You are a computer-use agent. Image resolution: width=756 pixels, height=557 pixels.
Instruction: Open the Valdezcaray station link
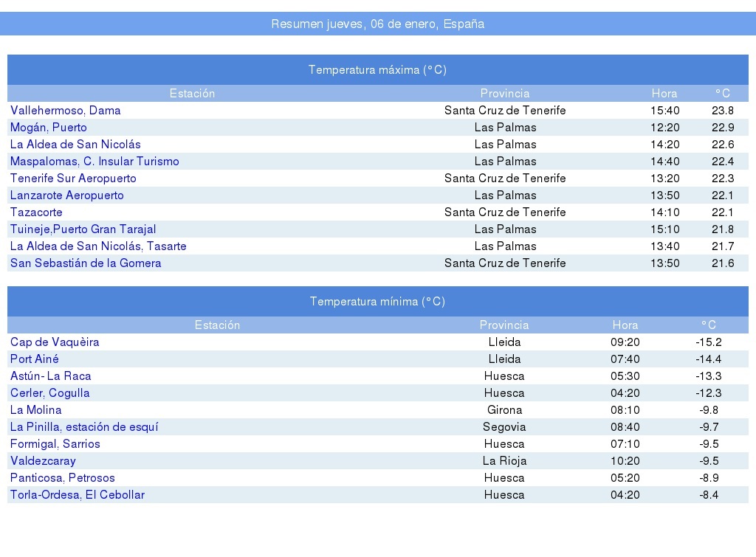(x=43, y=461)
